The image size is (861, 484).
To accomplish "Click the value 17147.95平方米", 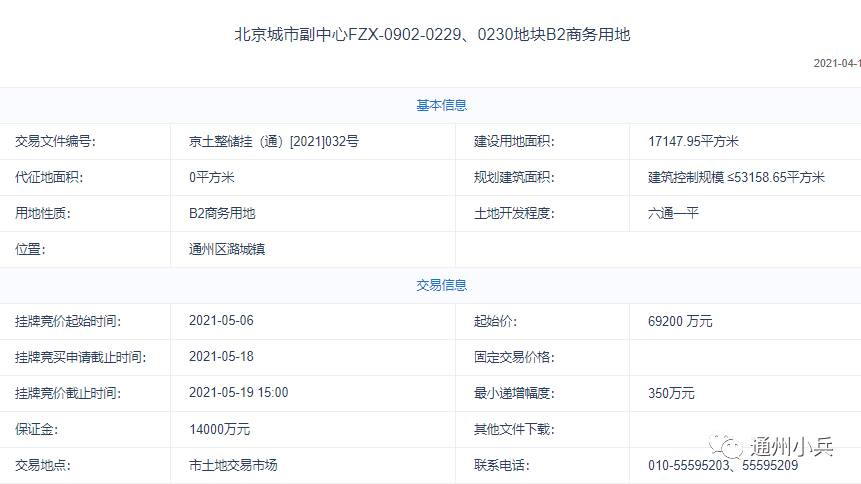I will coord(693,142).
